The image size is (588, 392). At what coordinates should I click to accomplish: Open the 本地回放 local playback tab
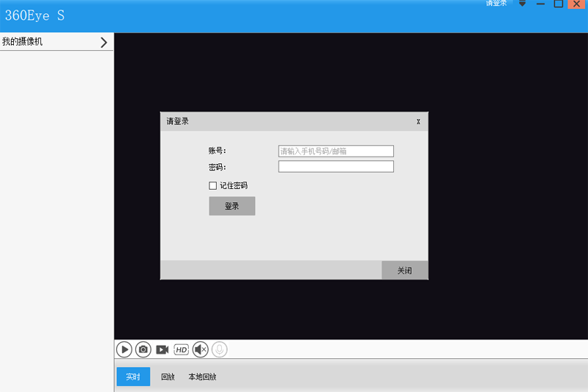coord(202,377)
